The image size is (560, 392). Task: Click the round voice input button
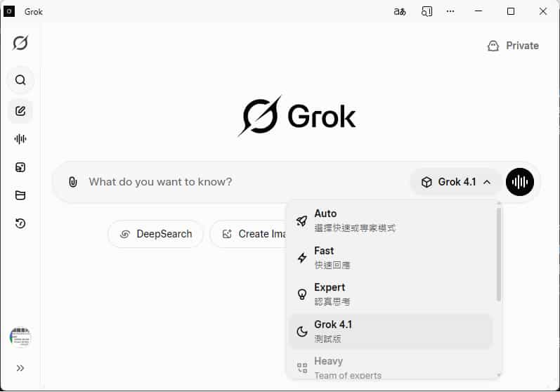pos(520,182)
